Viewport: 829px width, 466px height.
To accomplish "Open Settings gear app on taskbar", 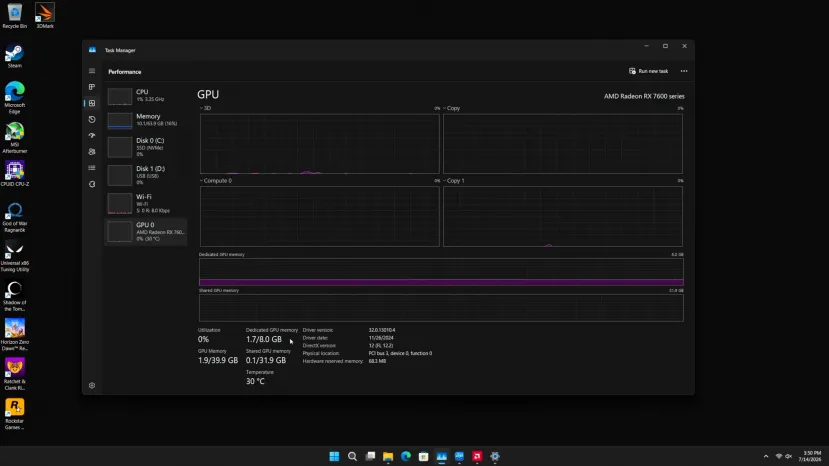I will (495, 456).
